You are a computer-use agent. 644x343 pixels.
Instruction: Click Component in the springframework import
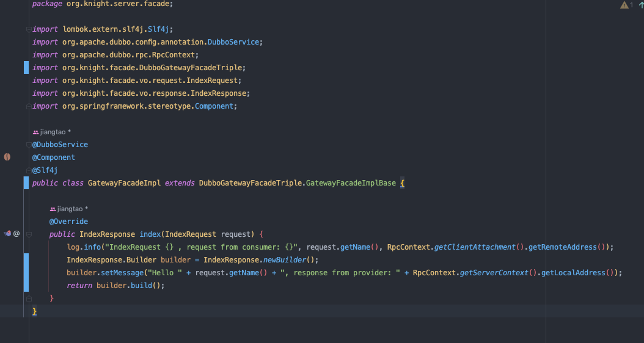(x=214, y=106)
